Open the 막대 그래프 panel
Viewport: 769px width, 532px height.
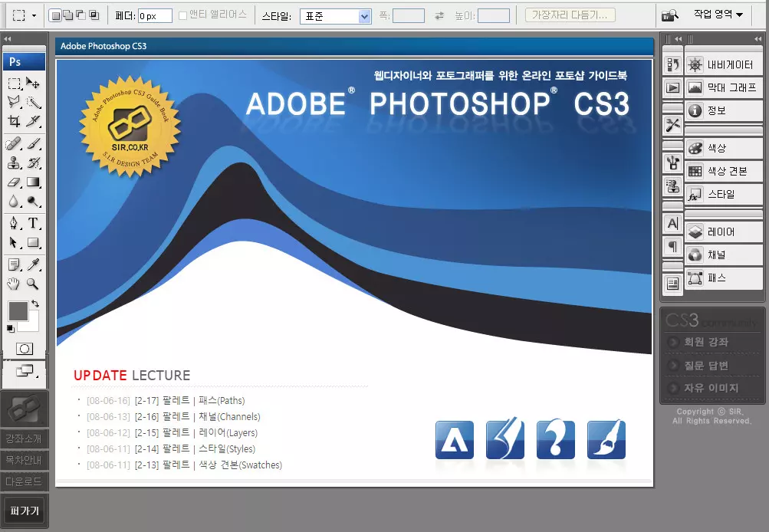pos(724,87)
